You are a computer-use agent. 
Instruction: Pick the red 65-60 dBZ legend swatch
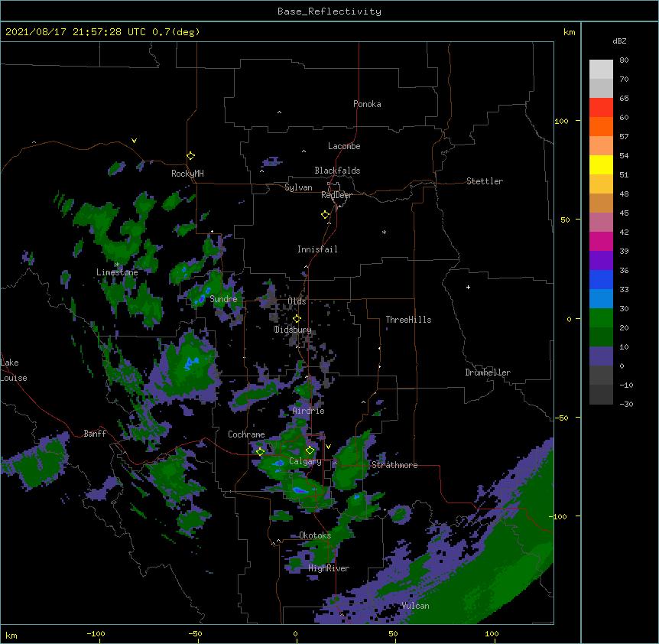pos(601,108)
